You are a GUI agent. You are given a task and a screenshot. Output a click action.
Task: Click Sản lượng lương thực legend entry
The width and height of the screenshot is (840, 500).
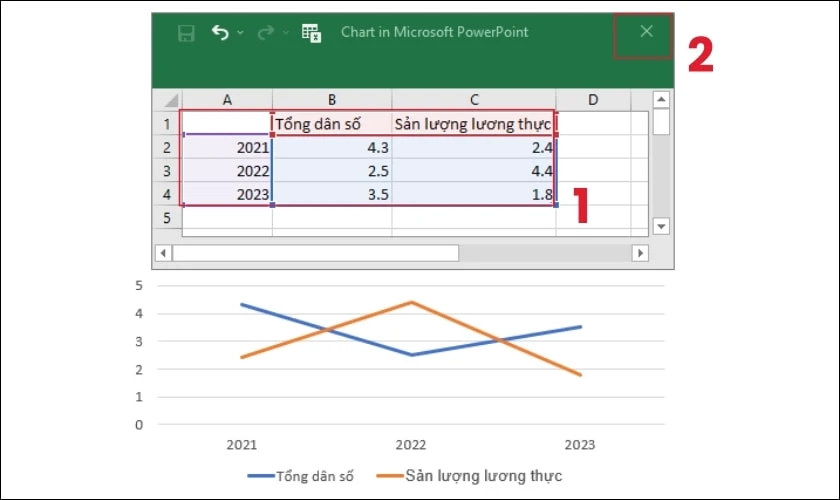click(469, 476)
